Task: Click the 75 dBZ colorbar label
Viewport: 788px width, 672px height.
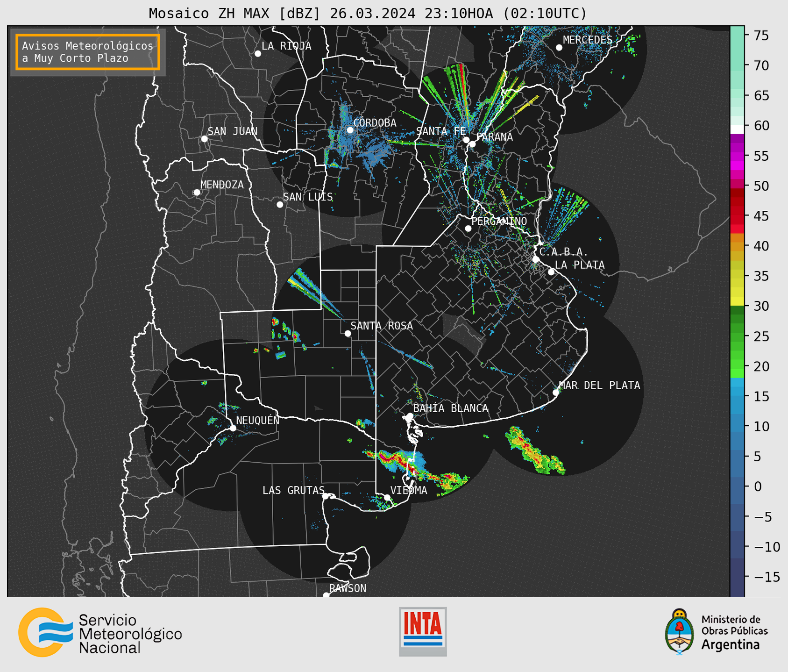Action: pos(761,36)
